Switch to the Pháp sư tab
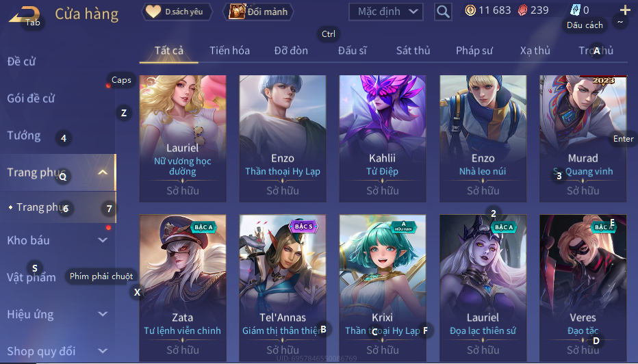 pos(474,51)
